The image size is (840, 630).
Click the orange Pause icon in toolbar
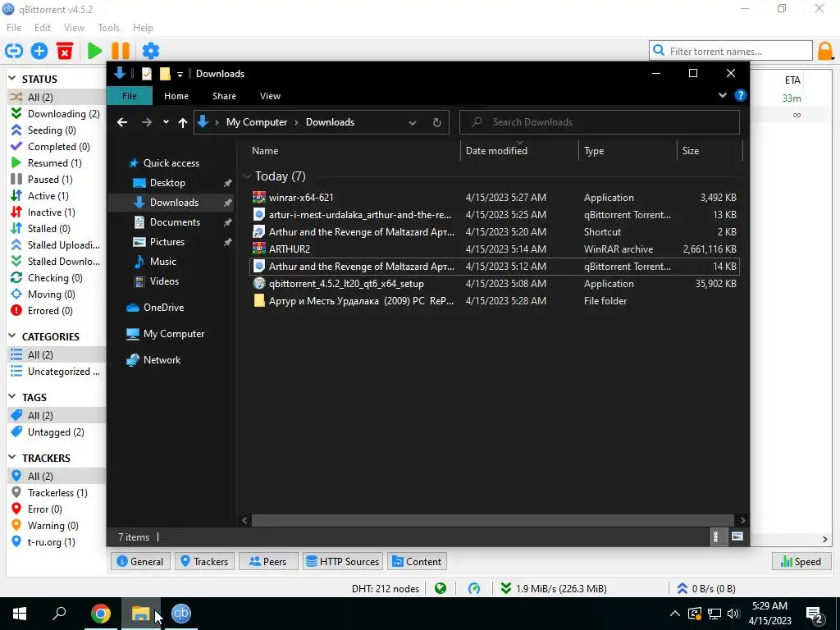(x=121, y=51)
